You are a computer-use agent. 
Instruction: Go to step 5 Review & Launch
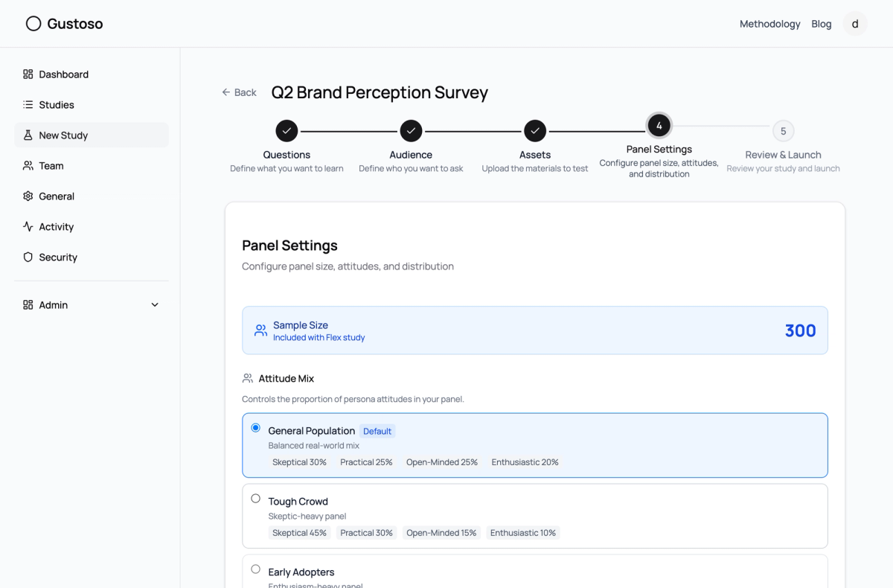(783, 131)
